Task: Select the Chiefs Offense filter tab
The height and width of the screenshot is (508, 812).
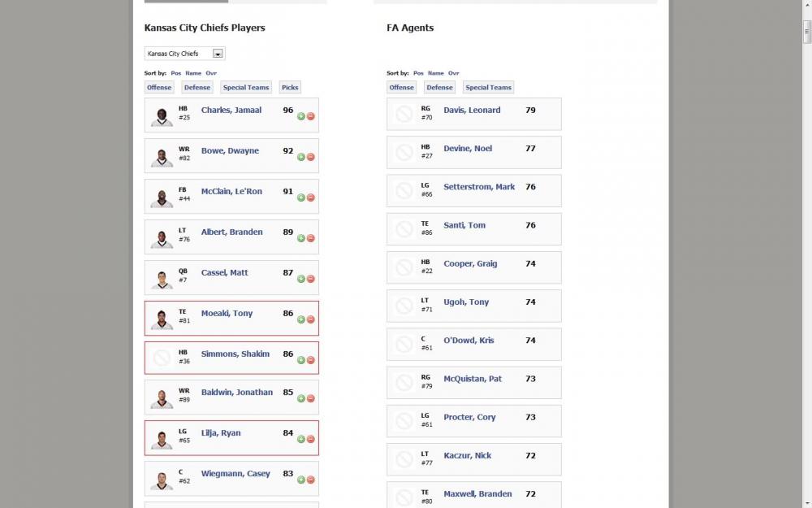Action: (x=159, y=88)
